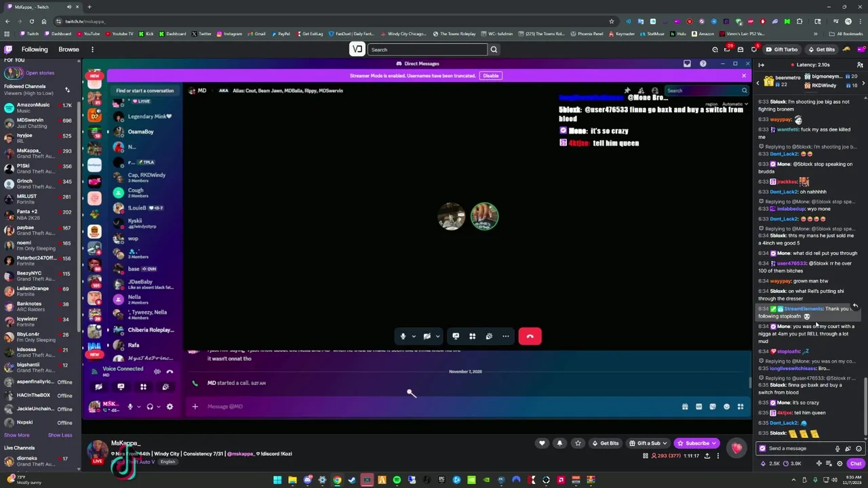Open the Twitch notifications bell with badge 29
Viewport: 868px width, 488px height.
click(728, 49)
